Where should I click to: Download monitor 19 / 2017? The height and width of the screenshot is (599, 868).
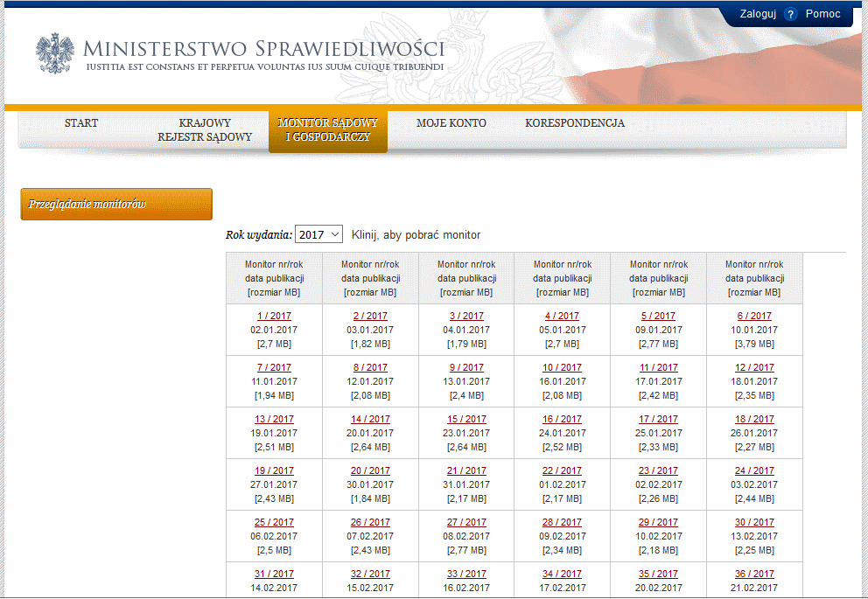274,470
